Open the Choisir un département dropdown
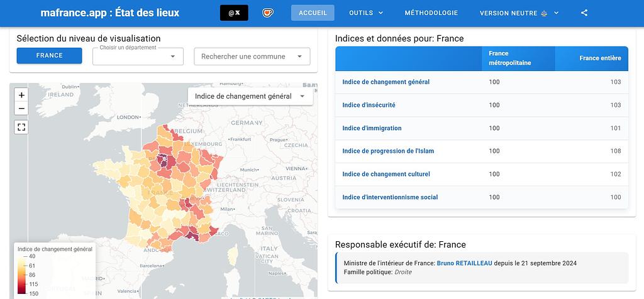This screenshot has height=299, width=644. [x=138, y=57]
